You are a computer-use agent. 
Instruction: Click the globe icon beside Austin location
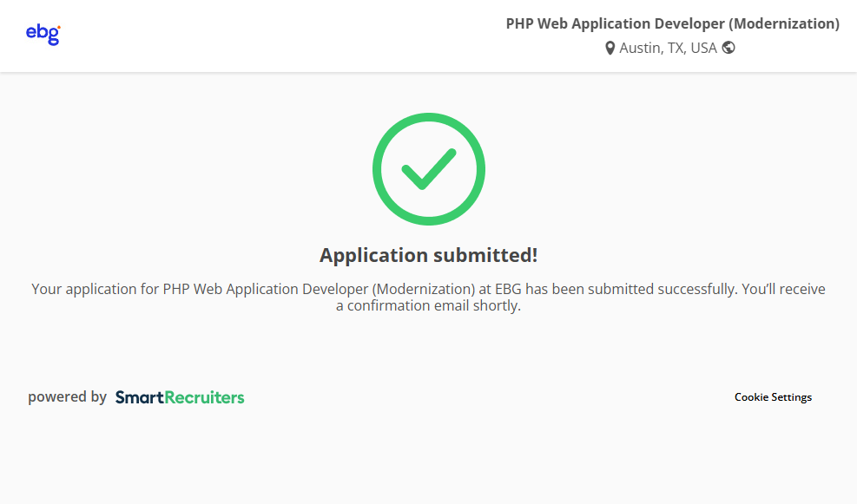[x=728, y=48]
